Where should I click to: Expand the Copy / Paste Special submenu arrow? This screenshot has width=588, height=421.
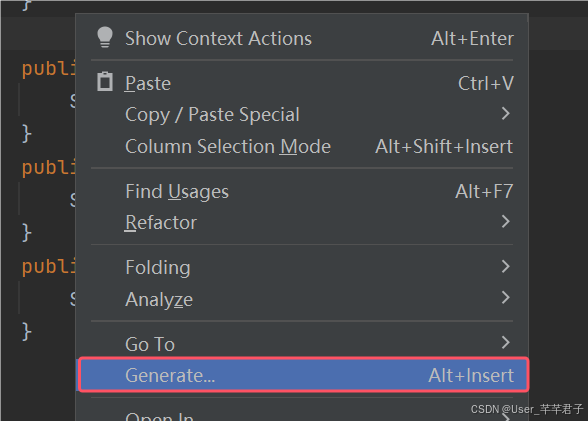pos(506,114)
